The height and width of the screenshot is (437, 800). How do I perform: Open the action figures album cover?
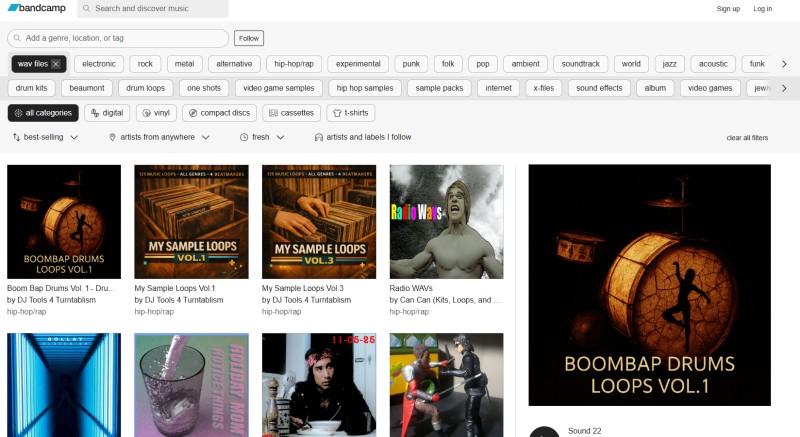point(446,385)
